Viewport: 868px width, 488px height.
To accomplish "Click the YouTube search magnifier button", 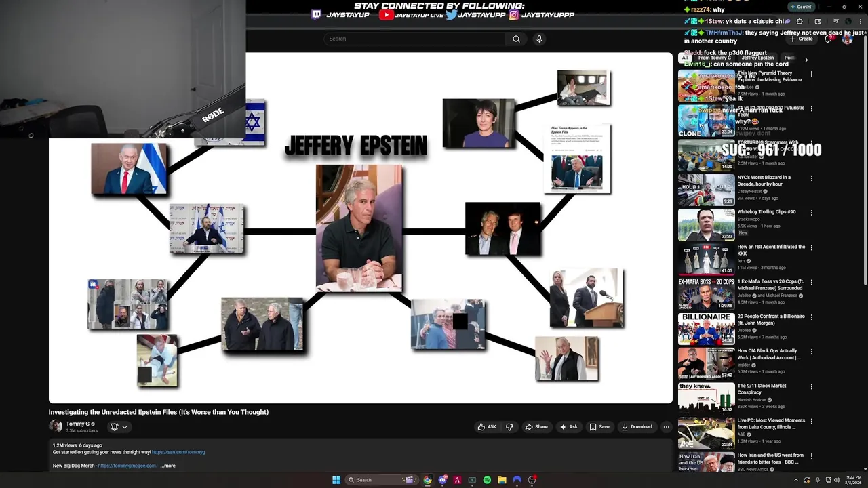I will point(516,39).
